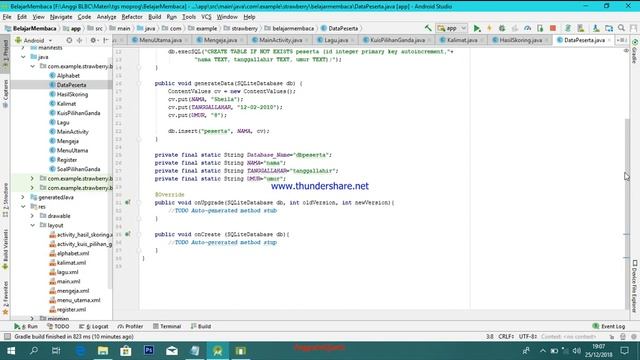Open the Profiler tool window
Screen dimensions: 640x360
tap(130, 326)
